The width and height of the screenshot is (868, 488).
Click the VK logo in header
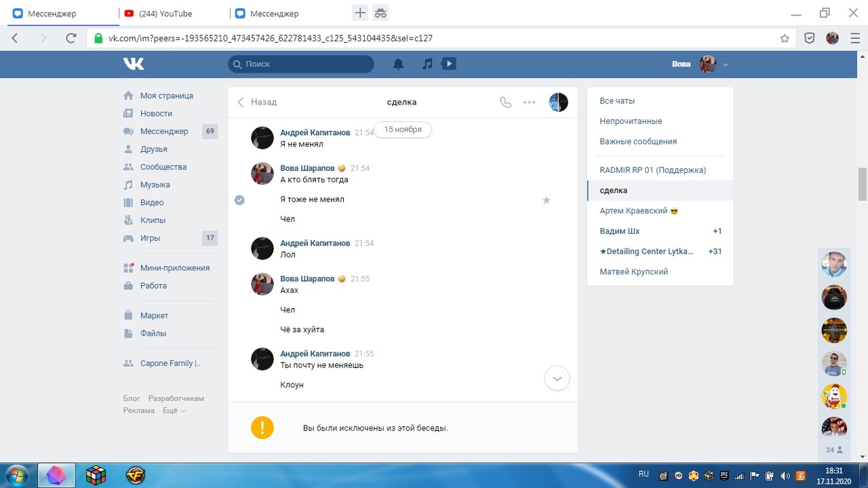coord(134,64)
